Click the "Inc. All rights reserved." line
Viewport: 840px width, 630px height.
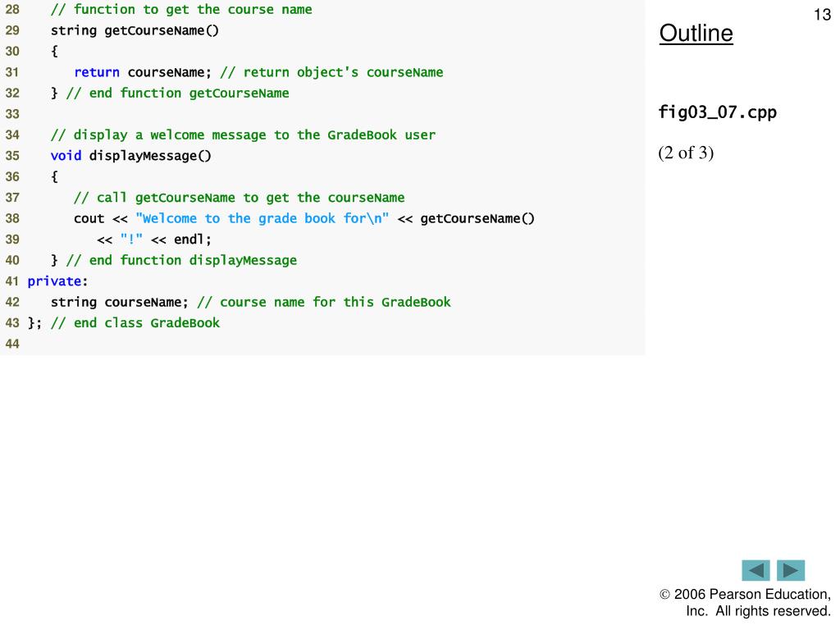click(x=758, y=611)
